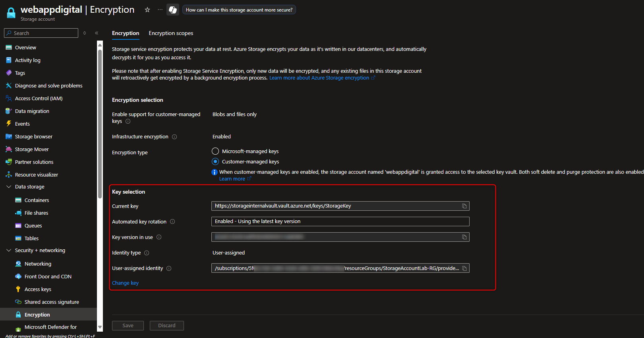Click the storage account lock icon
644x338 pixels.
pyautogui.click(x=11, y=13)
